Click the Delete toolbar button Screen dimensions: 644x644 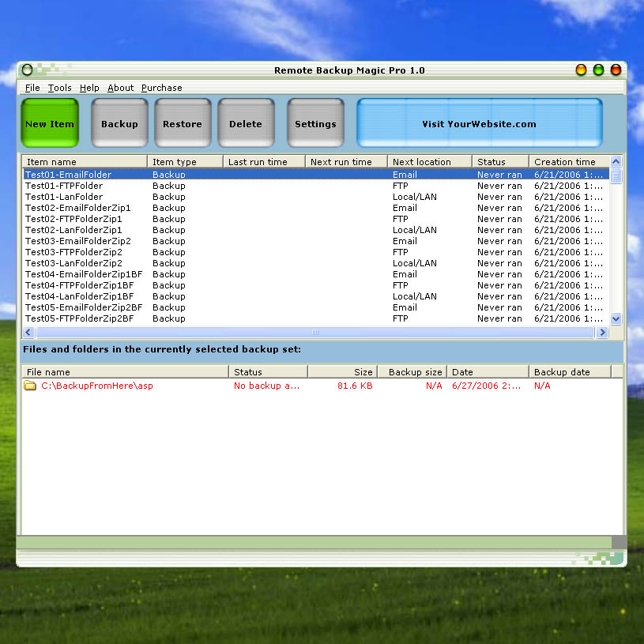tap(246, 123)
